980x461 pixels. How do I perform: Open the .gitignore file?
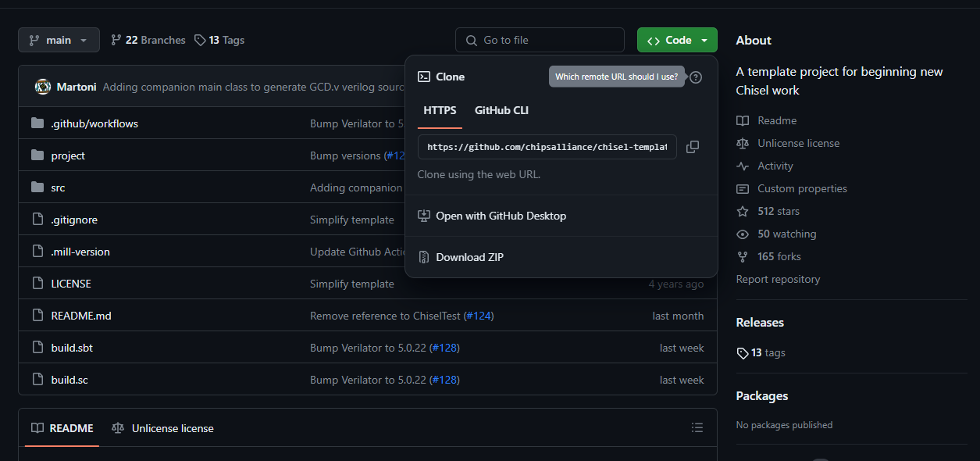74,220
